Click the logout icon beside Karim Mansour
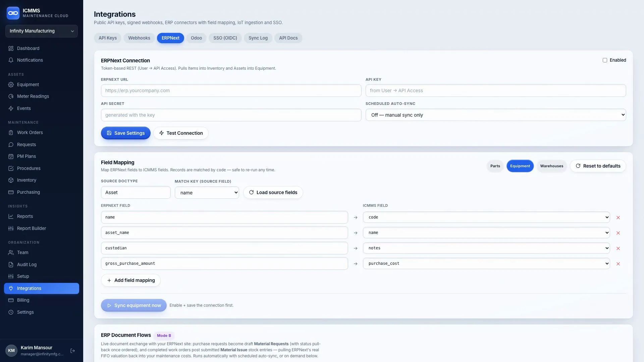The image size is (644, 362). point(72,351)
